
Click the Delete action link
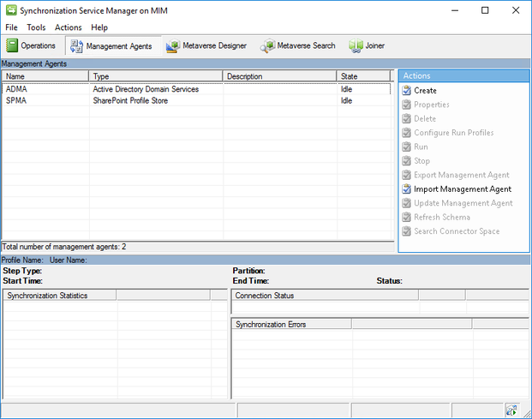[425, 119]
